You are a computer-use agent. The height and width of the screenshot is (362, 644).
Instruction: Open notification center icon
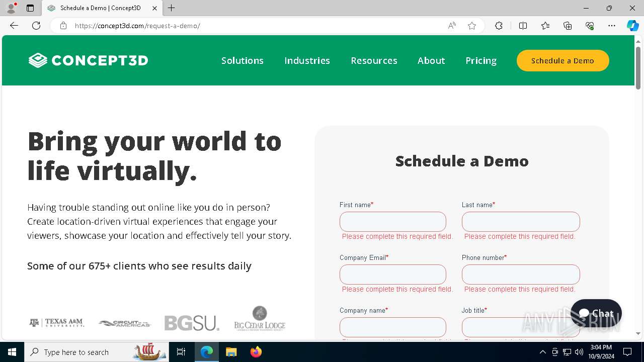pyautogui.click(x=627, y=352)
